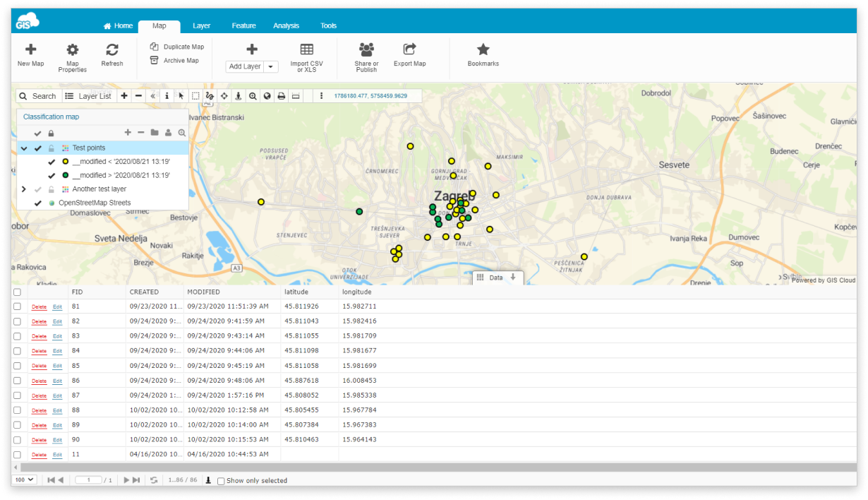Screen dimensions: 868x500
Task: Open the Analysis menu tab
Action: point(286,25)
